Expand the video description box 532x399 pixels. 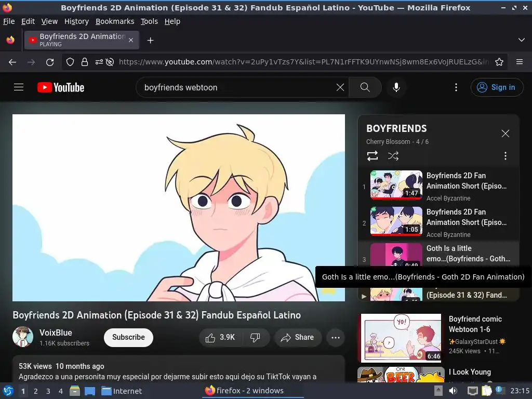click(x=179, y=369)
